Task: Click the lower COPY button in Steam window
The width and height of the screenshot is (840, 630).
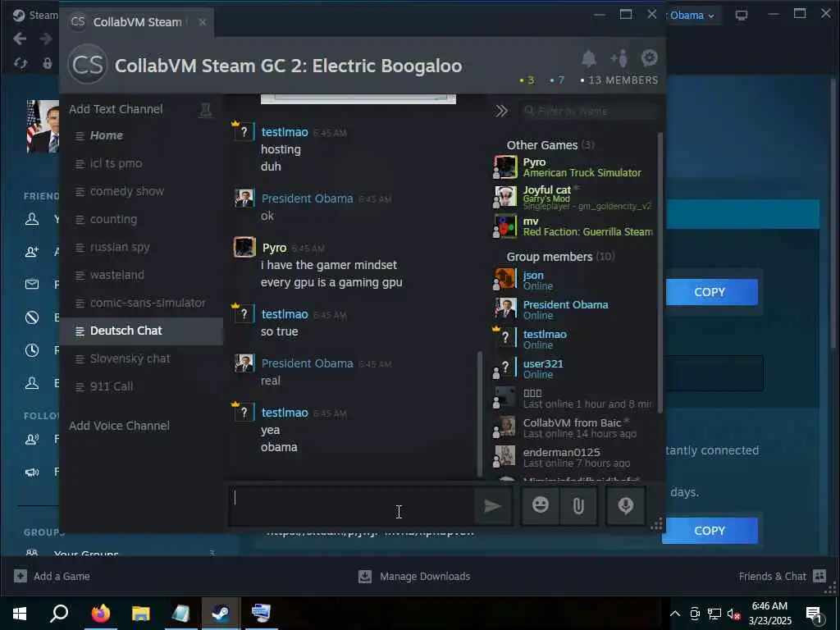Action: tap(710, 531)
